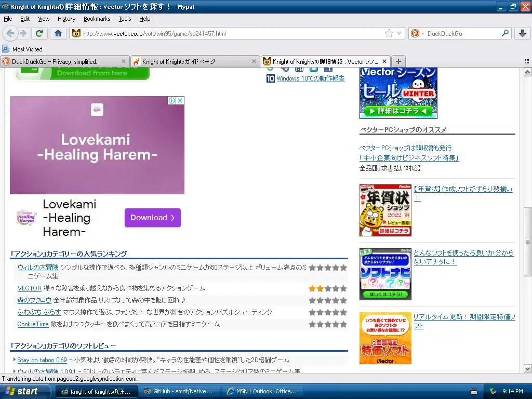The width and height of the screenshot is (532, 399).
Task: Click the Lovekami Healing Harem ad banner
Action: (x=97, y=145)
